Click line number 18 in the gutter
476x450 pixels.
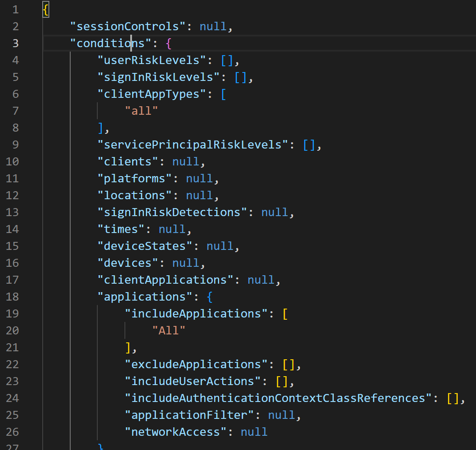12,297
